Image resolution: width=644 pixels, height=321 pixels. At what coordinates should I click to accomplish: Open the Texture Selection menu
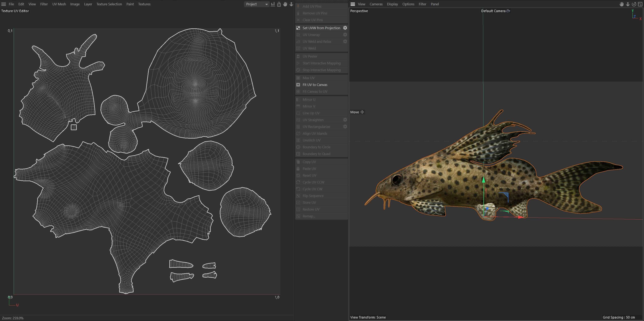[x=109, y=4]
